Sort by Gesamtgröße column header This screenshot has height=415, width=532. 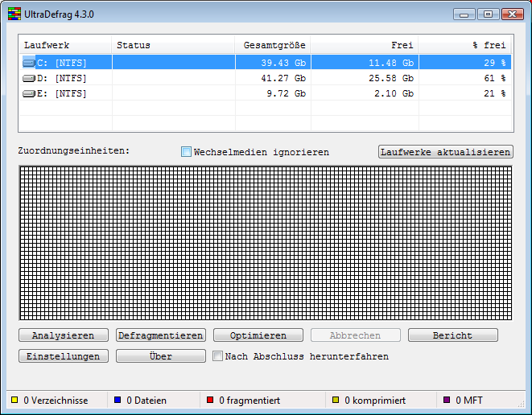[x=273, y=45]
